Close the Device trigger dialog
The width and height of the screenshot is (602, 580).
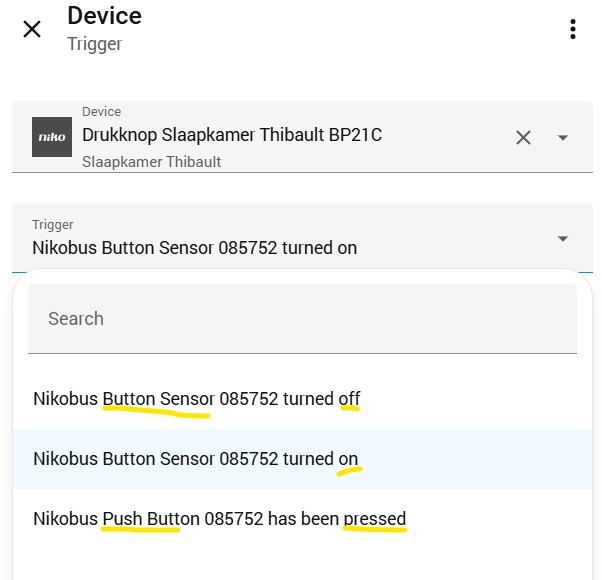click(x=32, y=29)
